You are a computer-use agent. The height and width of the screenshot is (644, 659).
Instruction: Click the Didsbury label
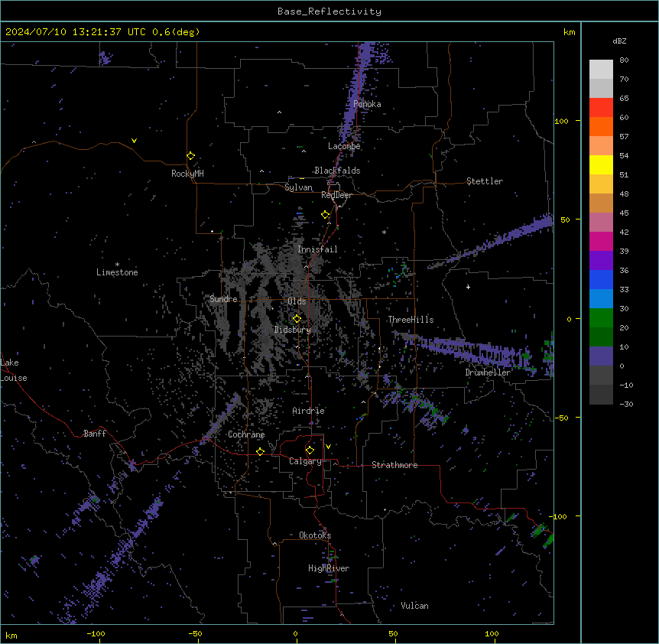coord(293,330)
